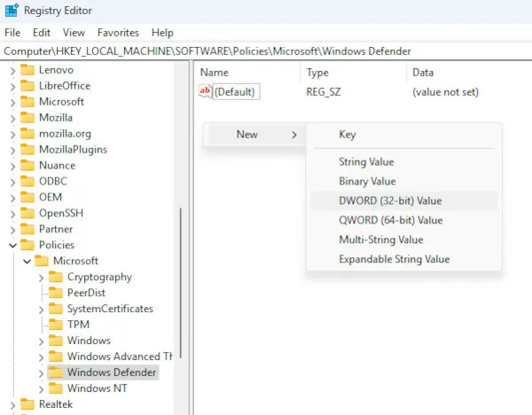Image resolution: width=532 pixels, height=415 pixels.
Task: Expand the Lenovo key
Action: pos(12,71)
